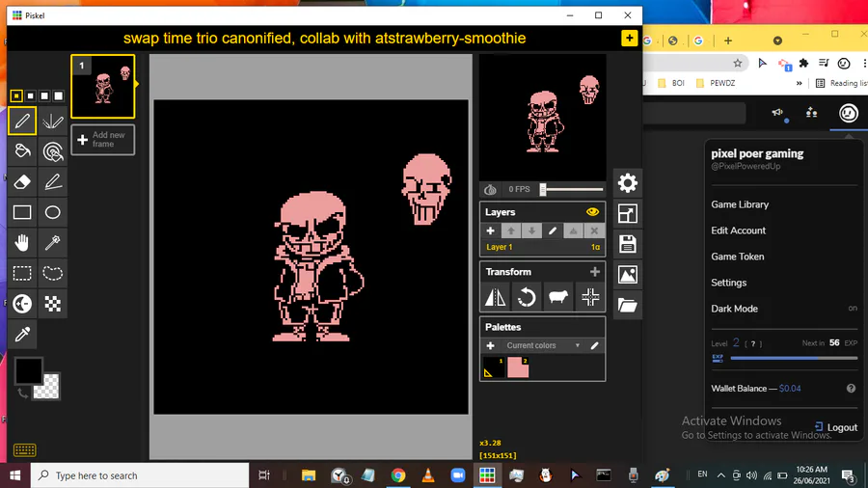Select the Circle tool

tap(53, 212)
